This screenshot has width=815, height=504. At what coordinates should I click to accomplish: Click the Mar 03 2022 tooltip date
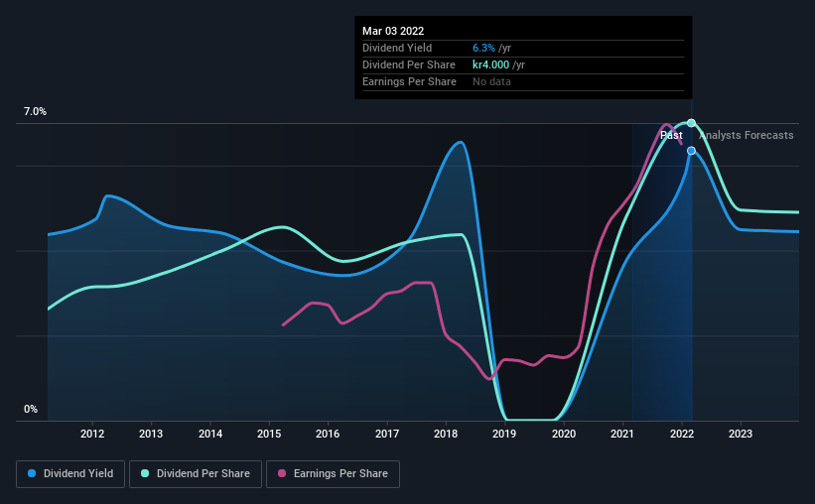pos(393,31)
